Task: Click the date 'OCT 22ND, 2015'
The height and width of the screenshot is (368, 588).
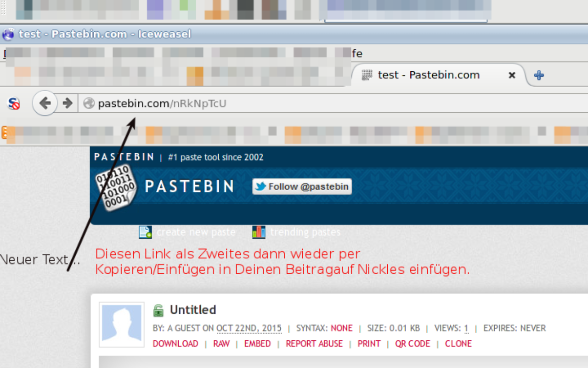Action: pyautogui.click(x=249, y=328)
